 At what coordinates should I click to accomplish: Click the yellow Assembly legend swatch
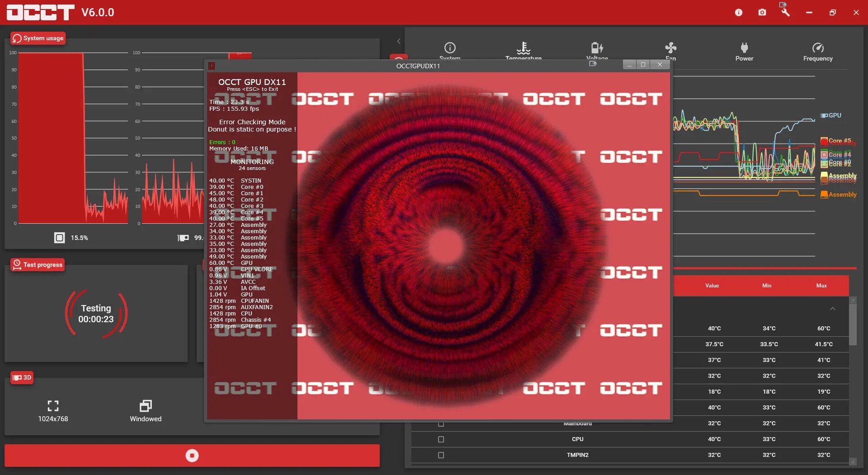click(x=824, y=175)
